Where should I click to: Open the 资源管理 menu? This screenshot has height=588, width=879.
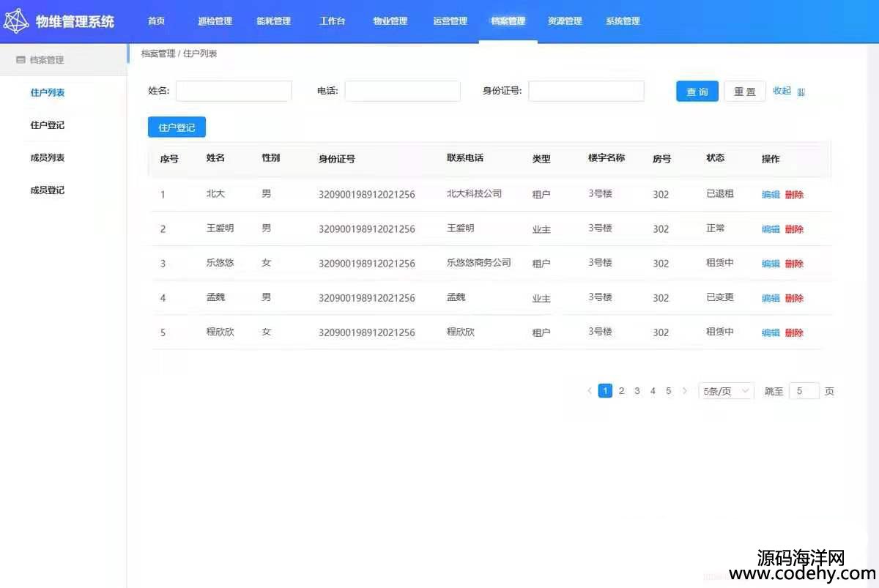point(565,21)
